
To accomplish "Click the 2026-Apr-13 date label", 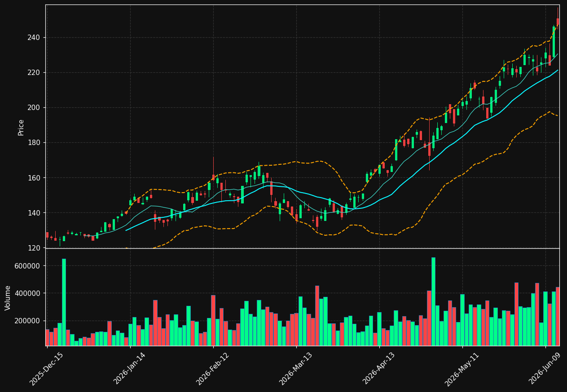I will [x=379, y=369].
